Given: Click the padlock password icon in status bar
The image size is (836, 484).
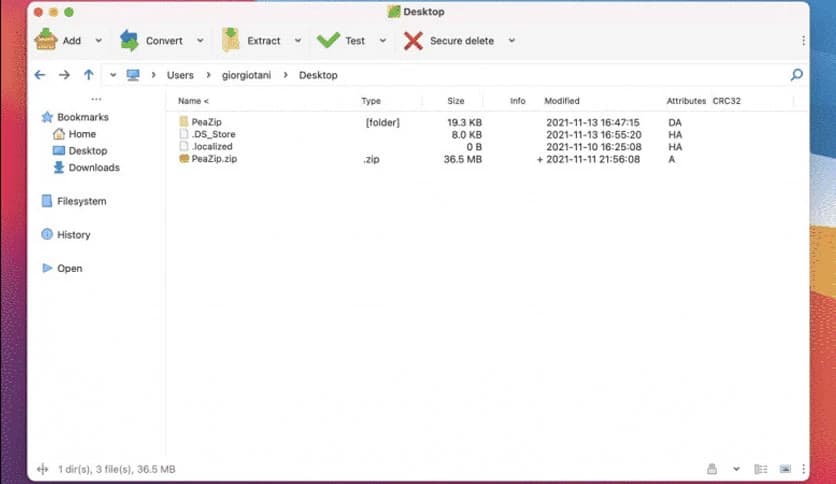Looking at the screenshot, I should [x=712, y=469].
